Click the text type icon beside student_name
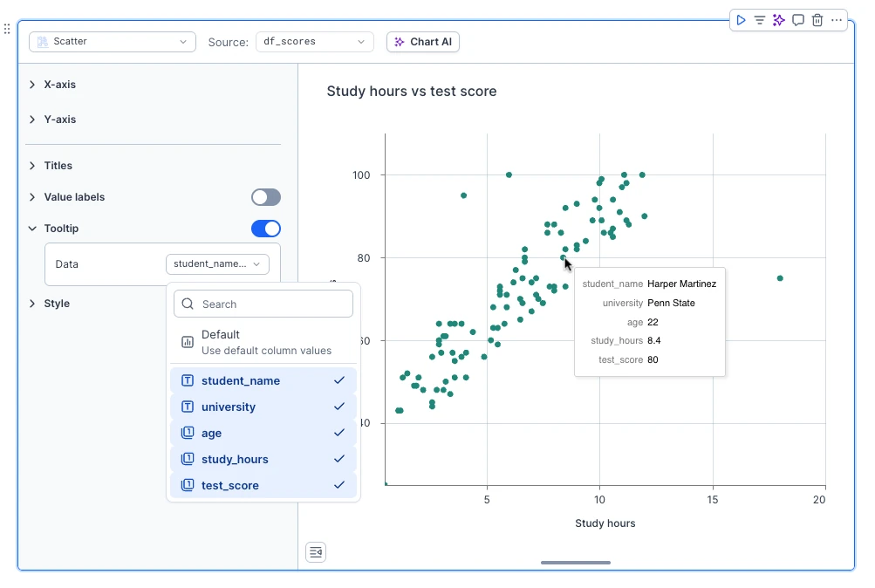Screen dimensions: 875x588 188,380
